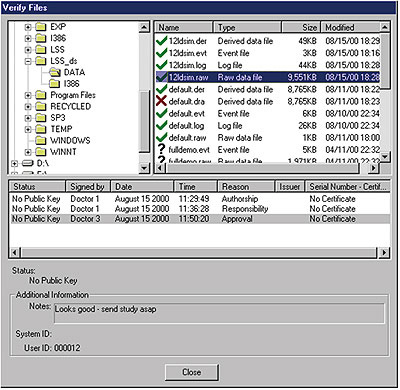Click green checkmark beside default.log

pos(161,126)
